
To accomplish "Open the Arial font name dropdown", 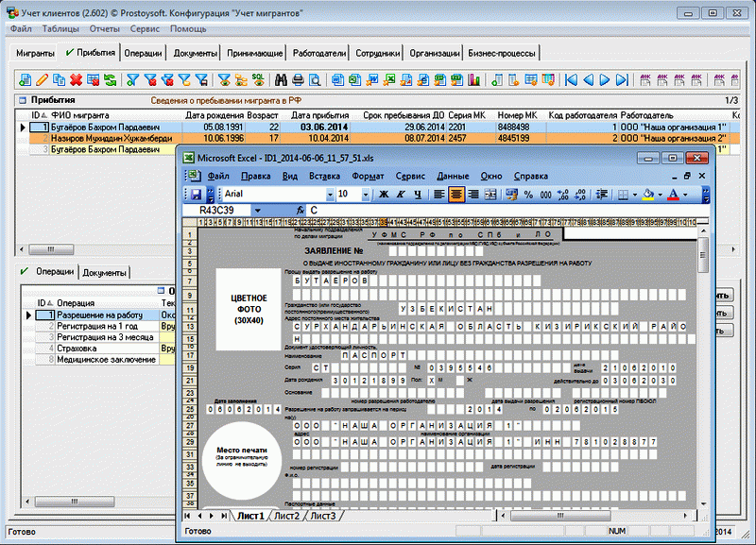I will [329, 194].
